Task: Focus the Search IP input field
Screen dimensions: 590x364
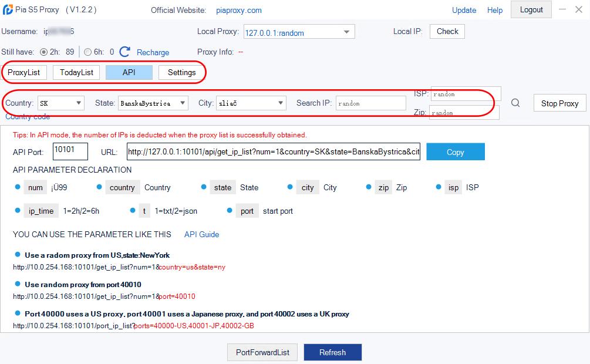Action: pos(370,103)
